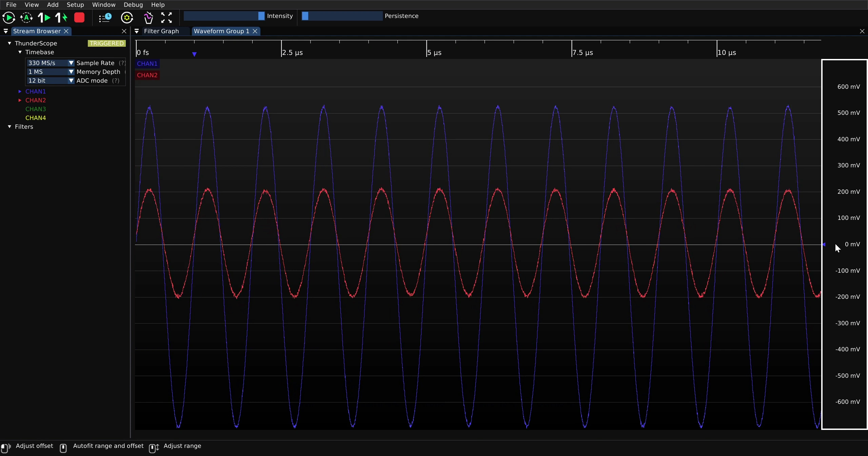Image resolution: width=868 pixels, height=456 pixels.
Task: Select the CHAN2 waveform label
Action: pyautogui.click(x=147, y=75)
